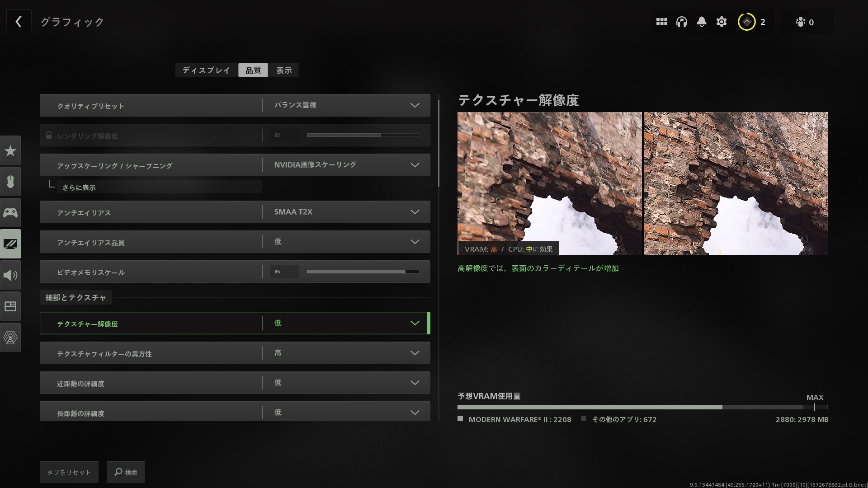The image size is (868, 488).
Task: Open controller settings via the gamepad icon
Action: pyautogui.click(x=10, y=212)
